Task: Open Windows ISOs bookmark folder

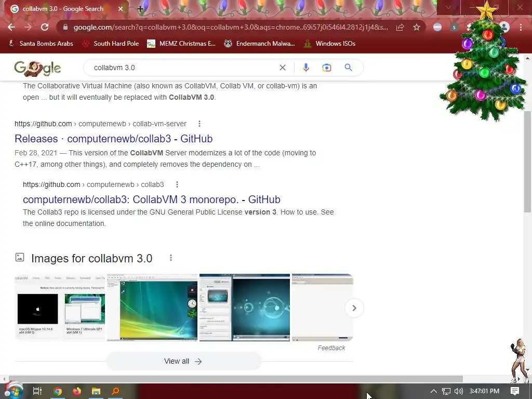Action: (x=329, y=44)
